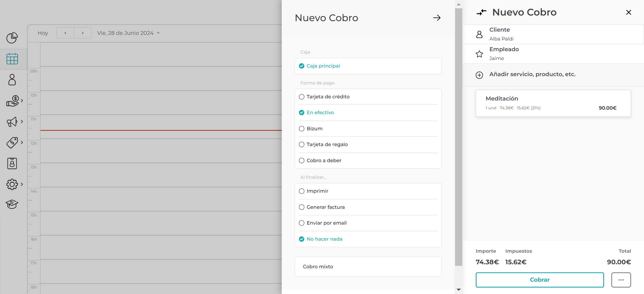Expand the price tag menu chevron
644x294 pixels.
point(22,143)
